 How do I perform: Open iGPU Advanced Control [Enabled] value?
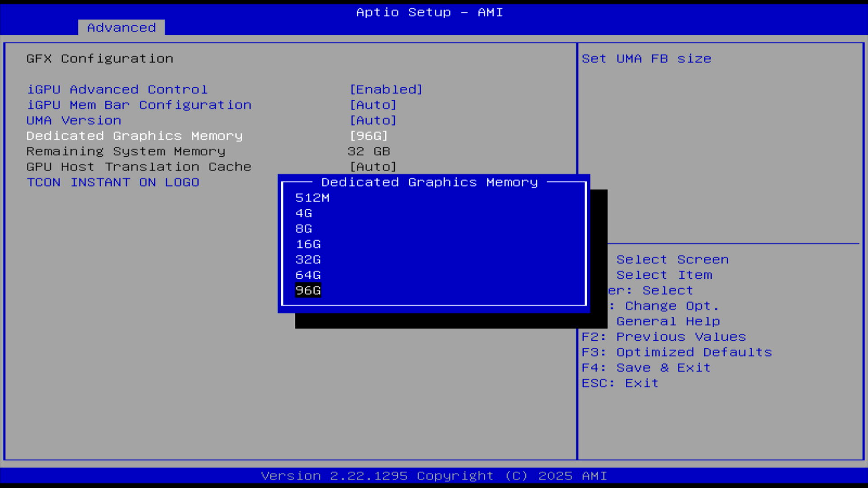pos(387,89)
